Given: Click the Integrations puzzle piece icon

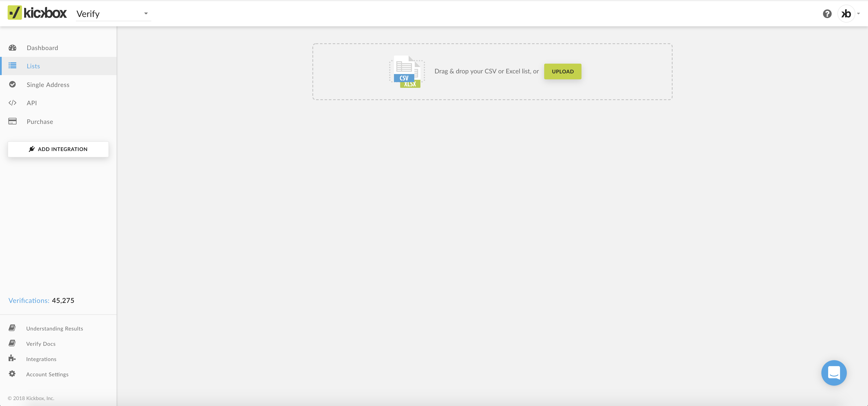Looking at the screenshot, I should pos(12,358).
